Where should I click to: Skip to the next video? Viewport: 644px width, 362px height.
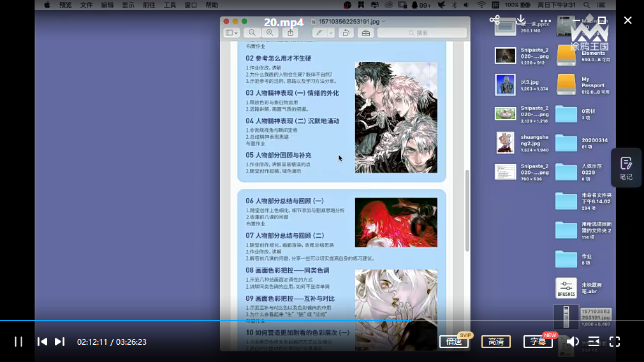click(59, 342)
